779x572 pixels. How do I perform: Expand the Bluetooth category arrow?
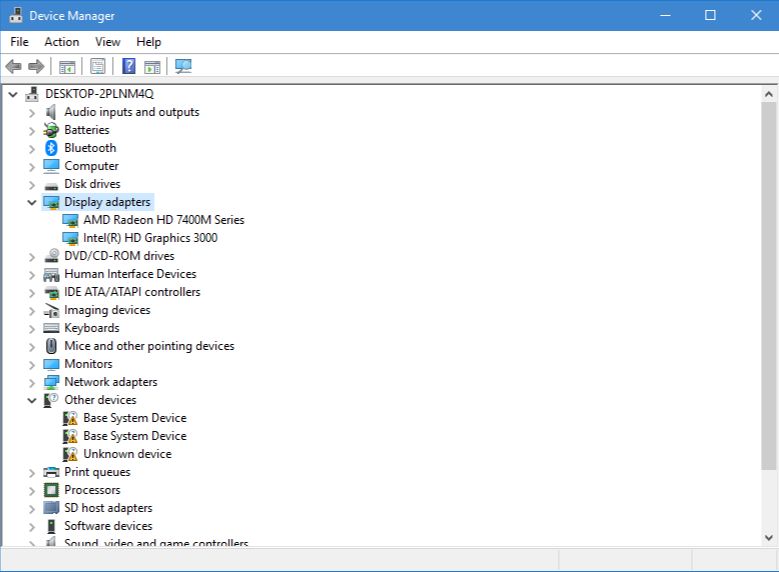point(32,149)
